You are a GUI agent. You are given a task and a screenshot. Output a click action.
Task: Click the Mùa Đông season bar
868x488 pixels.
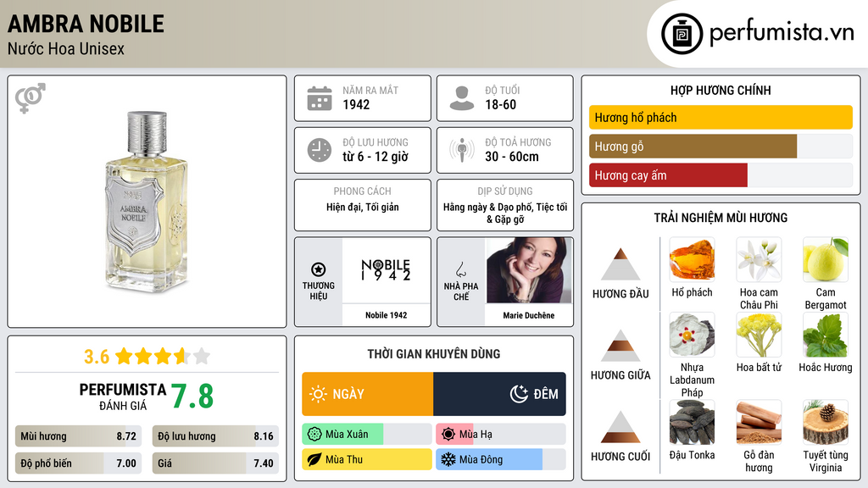[501, 459]
